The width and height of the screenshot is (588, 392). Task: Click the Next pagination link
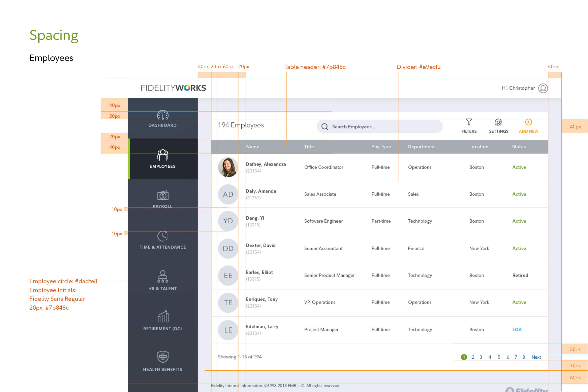pos(536,357)
